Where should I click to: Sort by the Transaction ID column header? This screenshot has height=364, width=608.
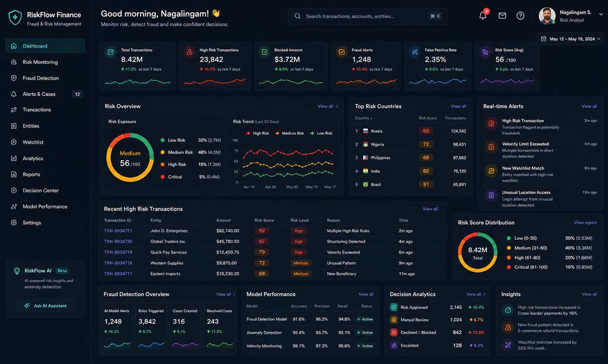pyautogui.click(x=119, y=220)
